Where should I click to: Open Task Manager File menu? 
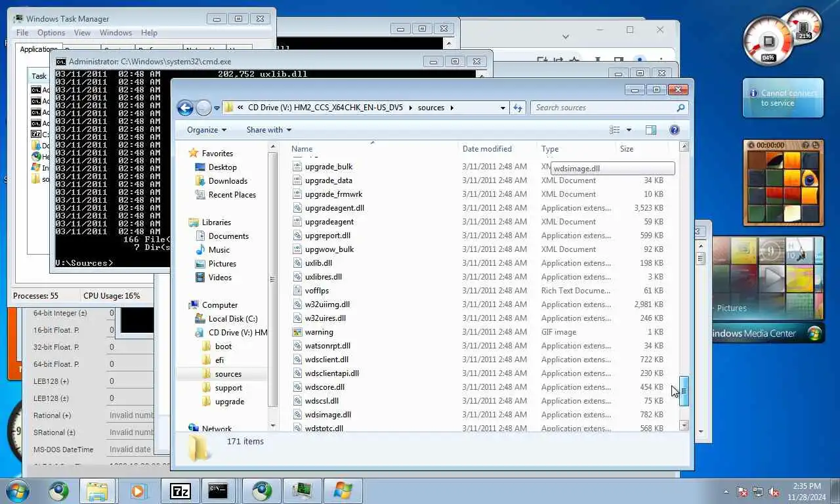pos(22,33)
